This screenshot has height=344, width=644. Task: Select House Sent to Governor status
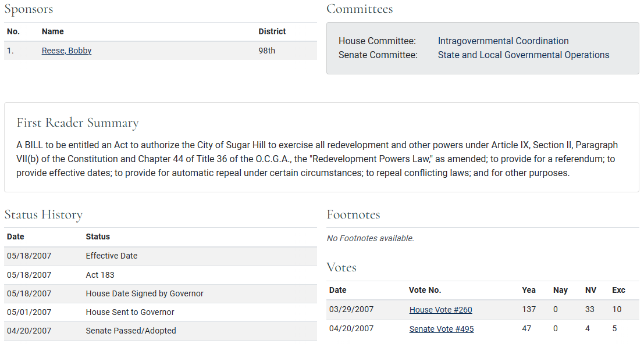[130, 312]
